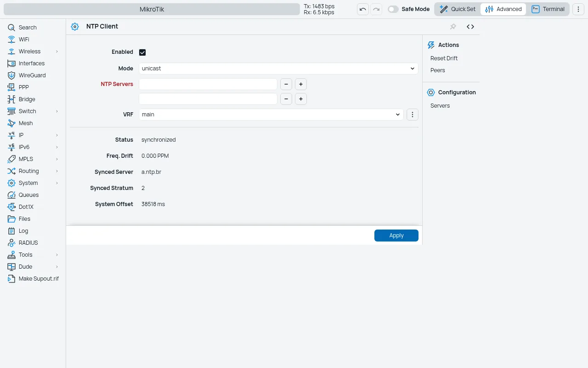The width and height of the screenshot is (588, 368).
Task: Open the Log sidebar icon
Action: pos(11,231)
